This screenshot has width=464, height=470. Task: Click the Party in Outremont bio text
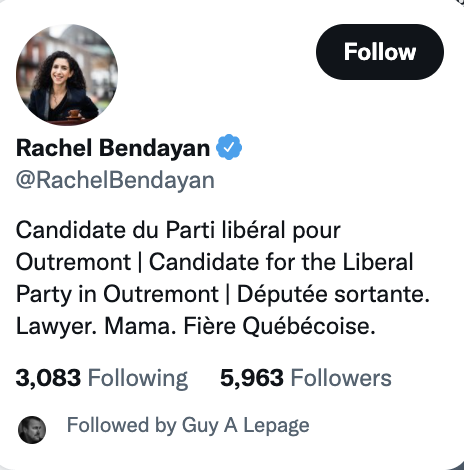point(117,294)
